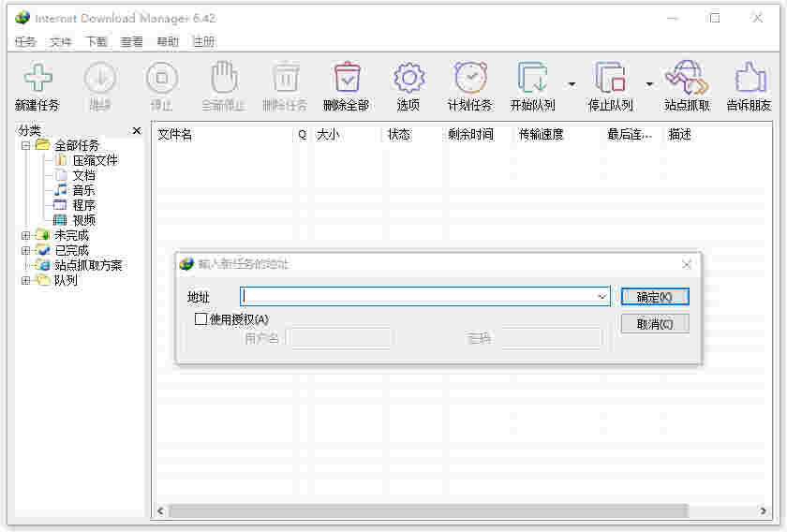Viewport: 787px width, 532px height.
Task: Open the 注册 menu
Action: point(204,41)
